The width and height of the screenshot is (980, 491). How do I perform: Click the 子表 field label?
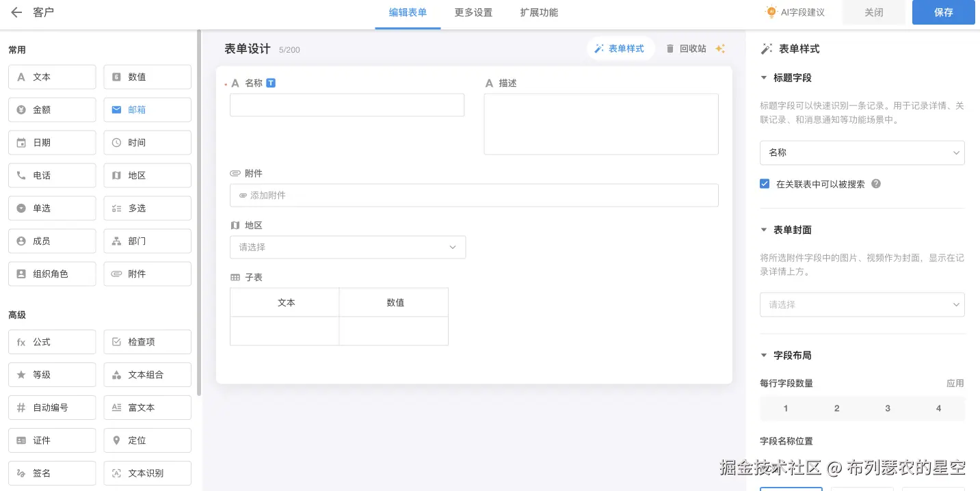[254, 278]
